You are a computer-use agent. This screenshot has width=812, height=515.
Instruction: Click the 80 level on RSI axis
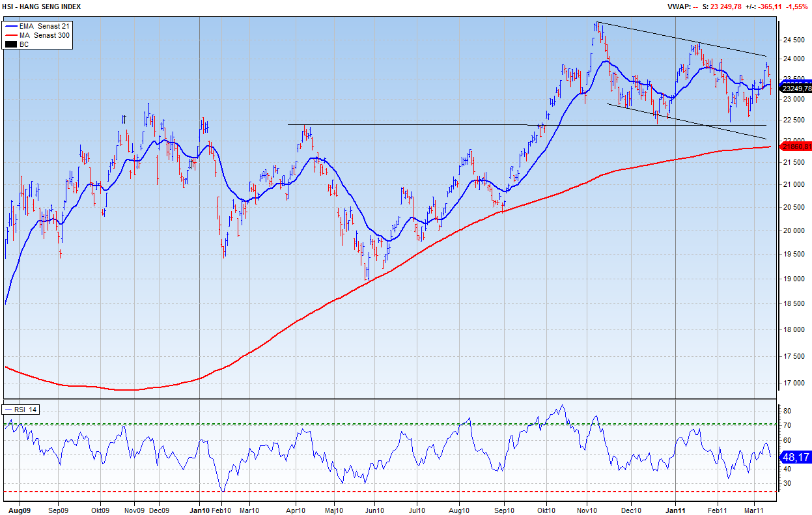click(x=787, y=411)
